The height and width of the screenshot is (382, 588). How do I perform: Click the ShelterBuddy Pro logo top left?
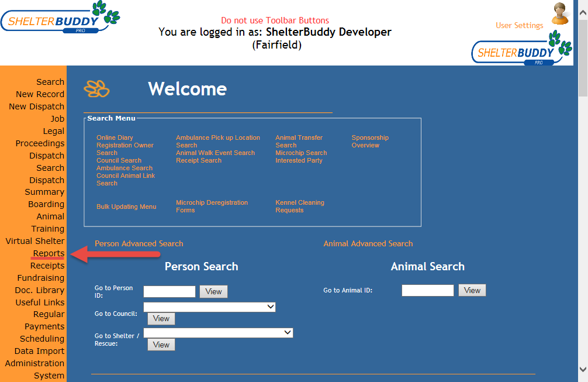coord(58,19)
